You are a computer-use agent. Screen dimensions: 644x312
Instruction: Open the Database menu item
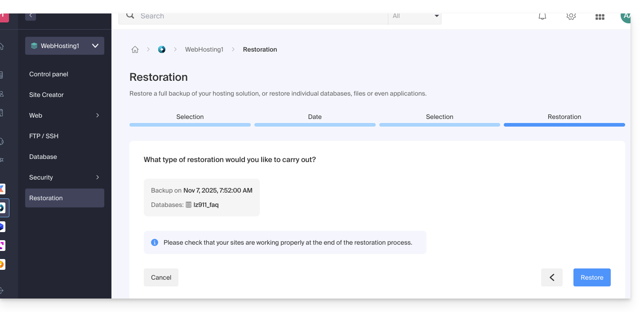click(43, 157)
